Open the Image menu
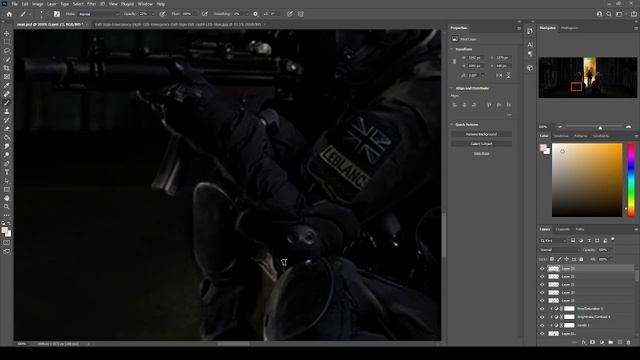 click(38, 4)
